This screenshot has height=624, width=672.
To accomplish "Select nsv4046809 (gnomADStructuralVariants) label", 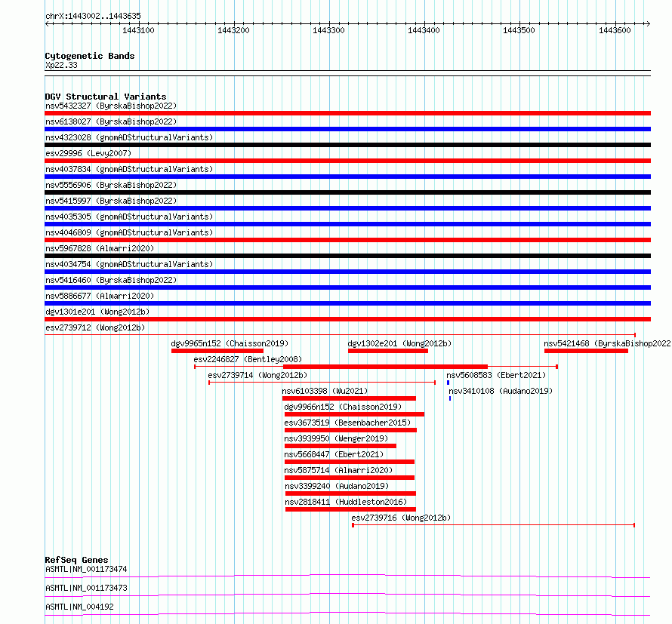I will pos(129,232).
